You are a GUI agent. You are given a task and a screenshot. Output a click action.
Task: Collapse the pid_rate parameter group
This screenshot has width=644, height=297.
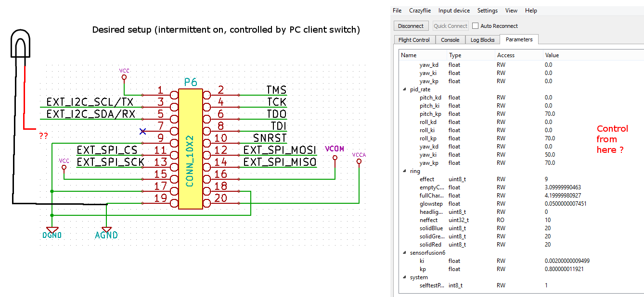[x=404, y=89]
